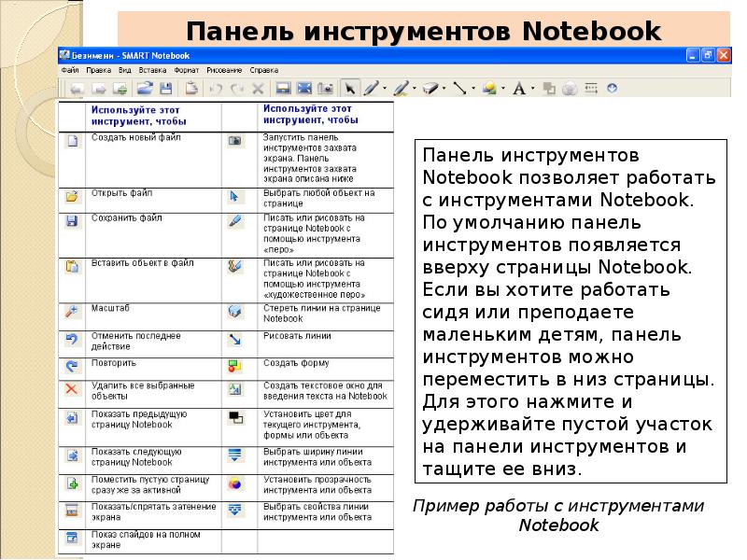Click the color setting icon in the toolbar

pos(548,90)
